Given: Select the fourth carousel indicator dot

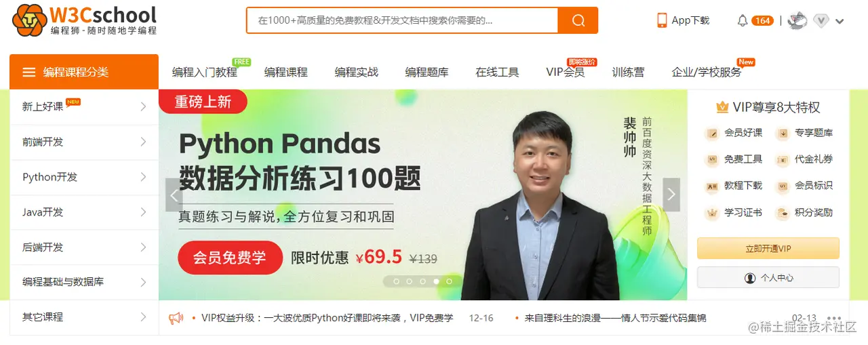Looking at the screenshot, I should click(x=436, y=281).
